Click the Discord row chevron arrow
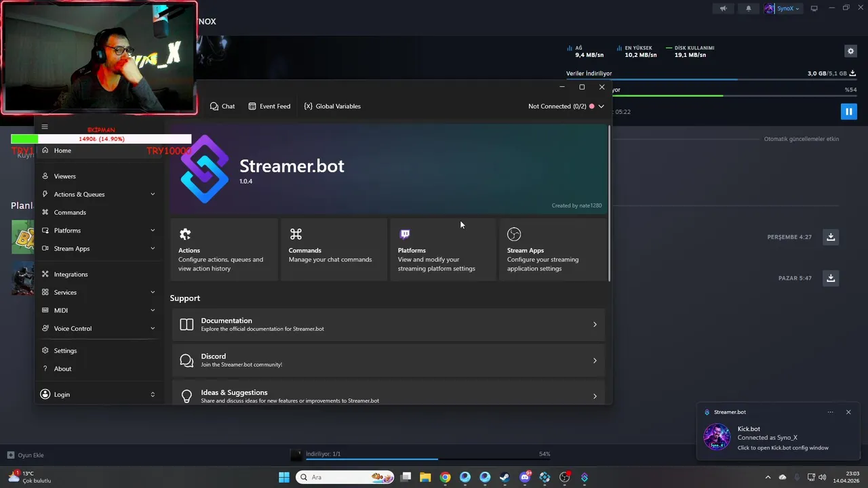This screenshot has height=488, width=868. (x=595, y=361)
